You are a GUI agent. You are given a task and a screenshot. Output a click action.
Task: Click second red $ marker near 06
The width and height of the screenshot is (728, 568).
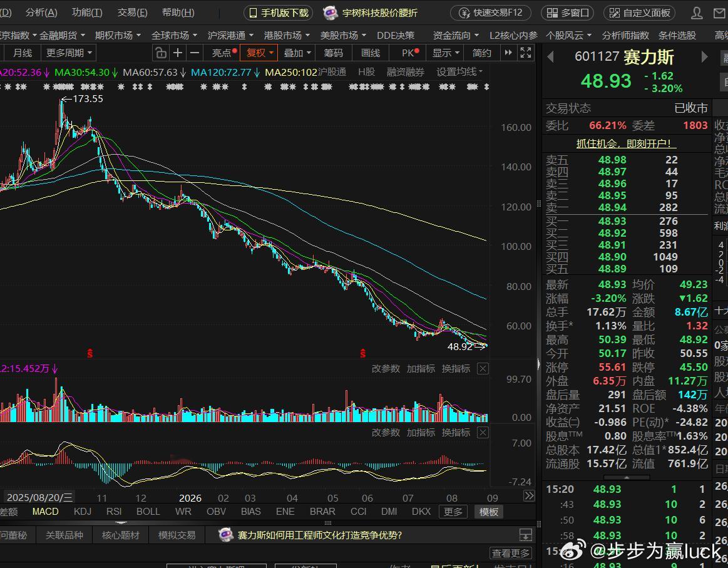tap(362, 354)
